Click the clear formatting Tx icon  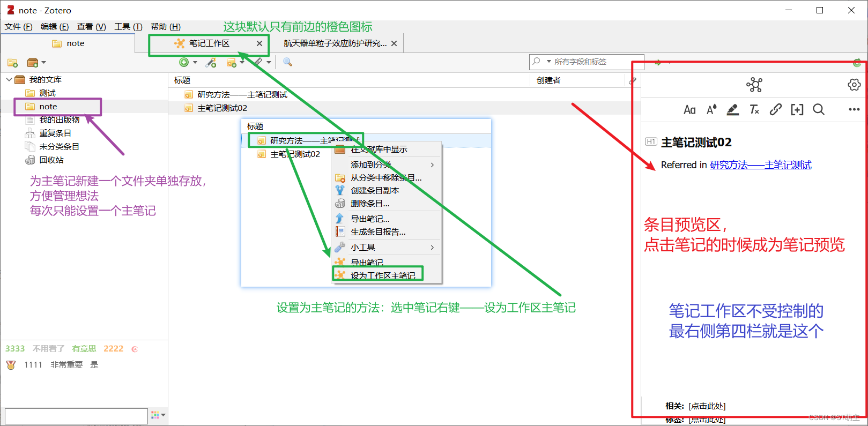click(754, 110)
